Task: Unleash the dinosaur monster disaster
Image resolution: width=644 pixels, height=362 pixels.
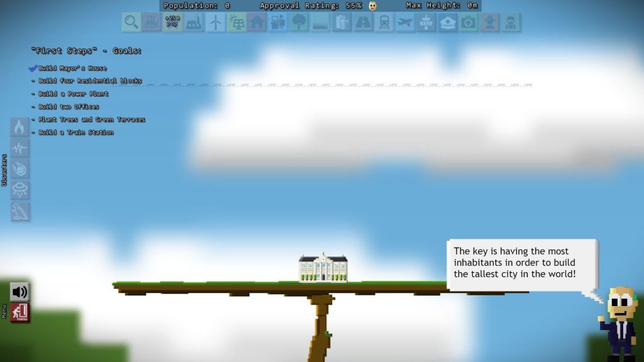Action: pos(19,211)
